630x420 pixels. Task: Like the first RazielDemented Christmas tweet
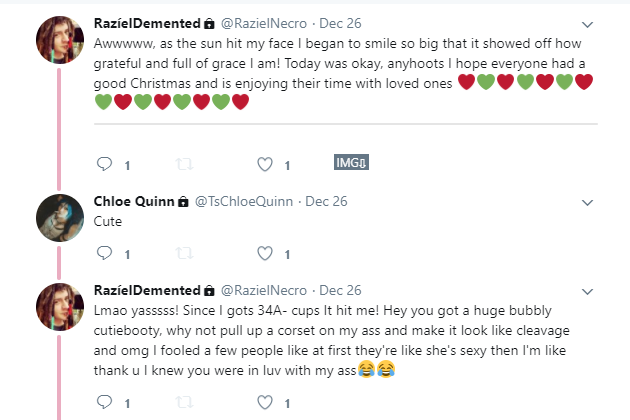pos(265,164)
